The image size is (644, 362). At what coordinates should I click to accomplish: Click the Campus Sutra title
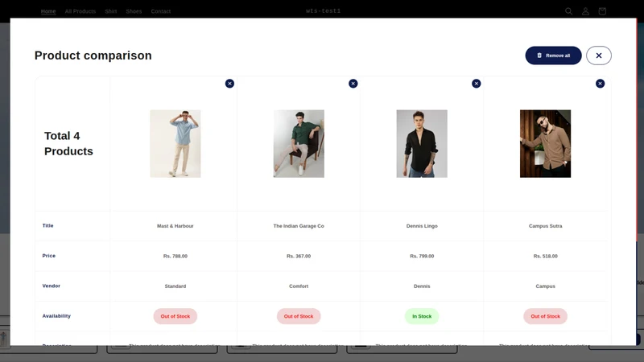[x=546, y=226]
